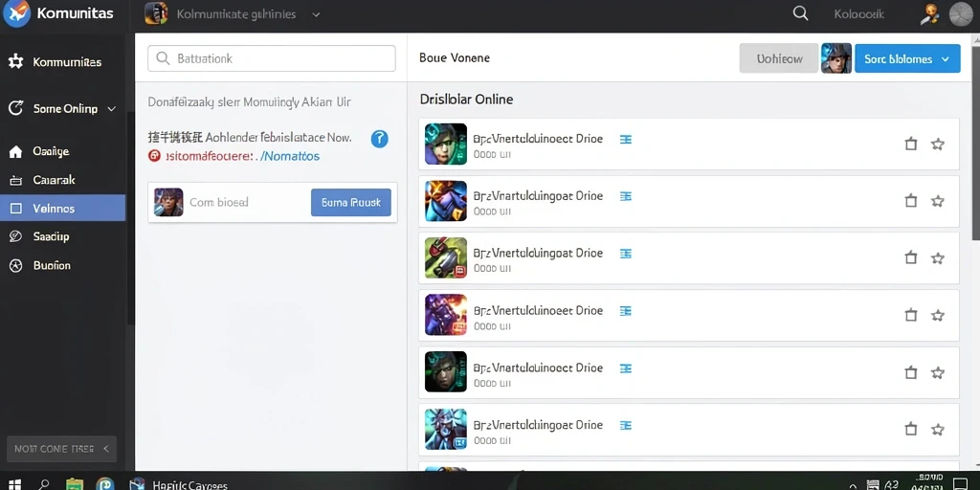Screen dimensions: 980x490
Task: Click the sixth row's blue list icon
Action: click(625, 425)
